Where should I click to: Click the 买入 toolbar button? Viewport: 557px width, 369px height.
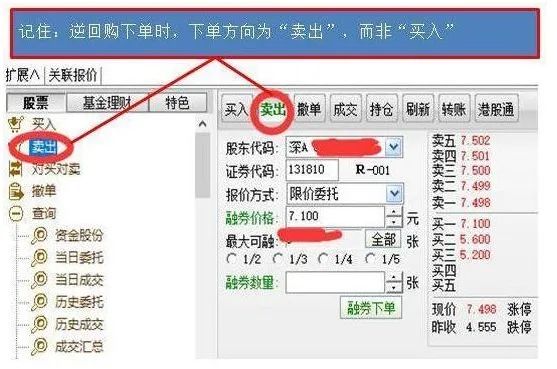coord(236,109)
